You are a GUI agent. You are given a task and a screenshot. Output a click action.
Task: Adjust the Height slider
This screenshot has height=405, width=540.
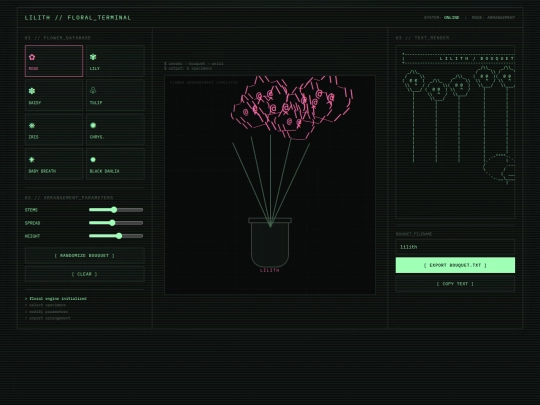tap(116, 236)
